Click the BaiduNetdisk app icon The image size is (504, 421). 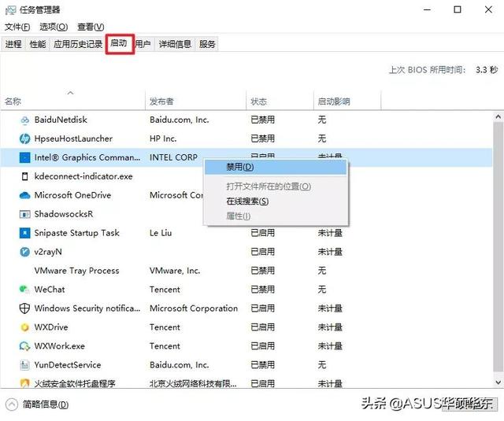24,120
